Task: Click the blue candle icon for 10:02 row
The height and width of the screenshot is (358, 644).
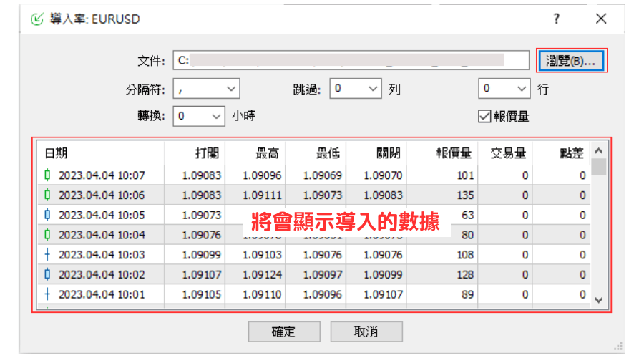Action: click(x=47, y=274)
